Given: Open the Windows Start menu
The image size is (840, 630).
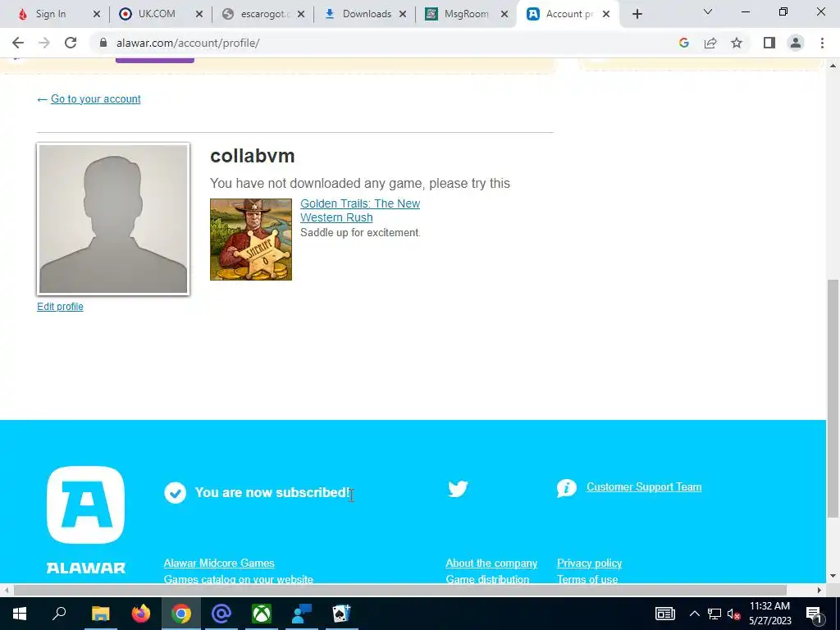Looking at the screenshot, I should tap(20, 614).
